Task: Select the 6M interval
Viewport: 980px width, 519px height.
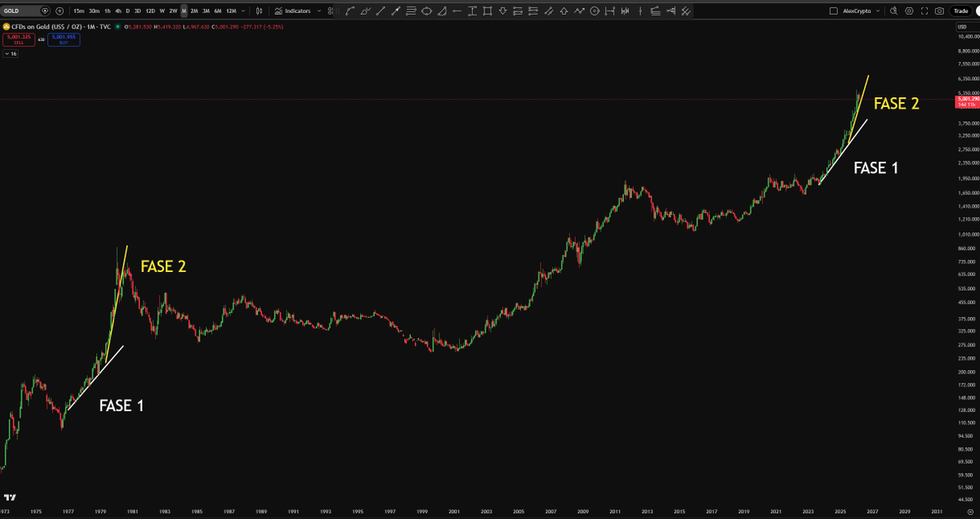Action: click(218, 11)
